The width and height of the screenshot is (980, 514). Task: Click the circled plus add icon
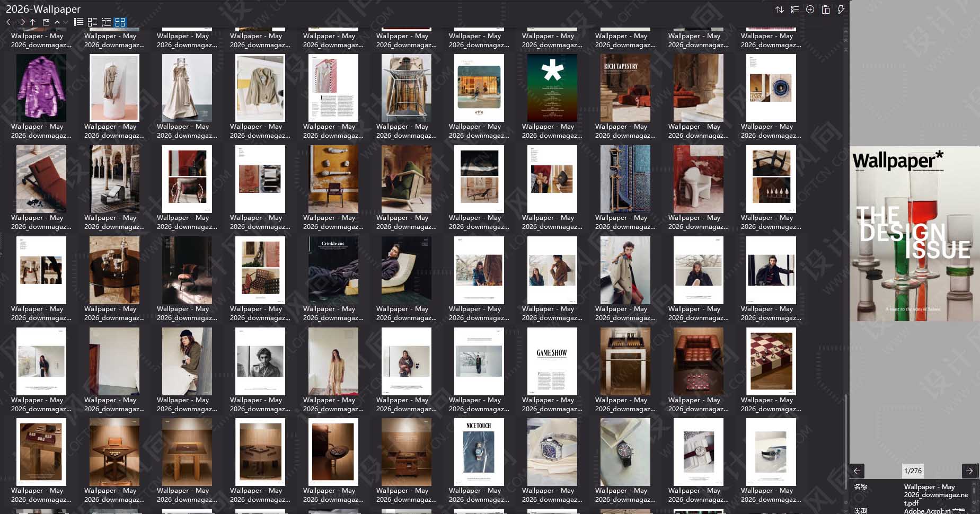[810, 10]
